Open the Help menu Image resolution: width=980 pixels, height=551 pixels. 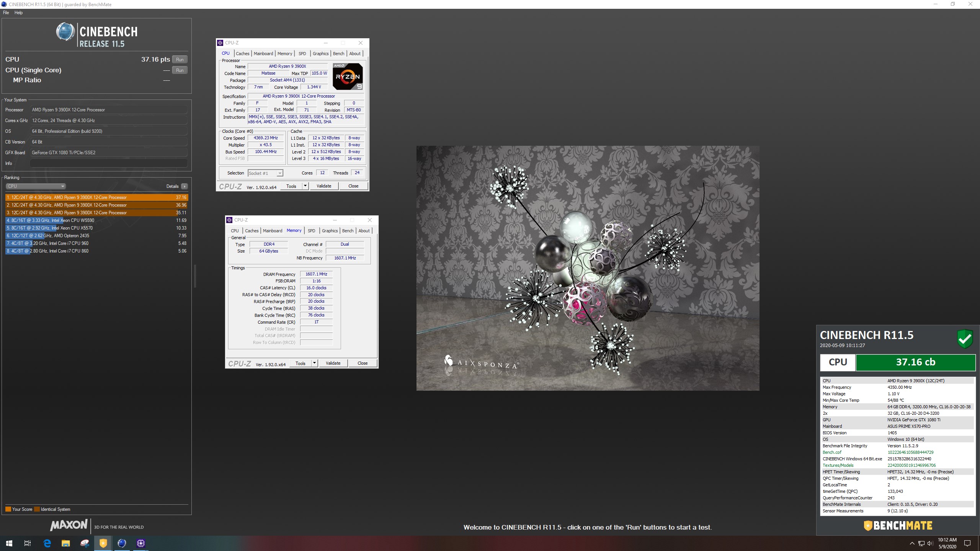tap(18, 13)
